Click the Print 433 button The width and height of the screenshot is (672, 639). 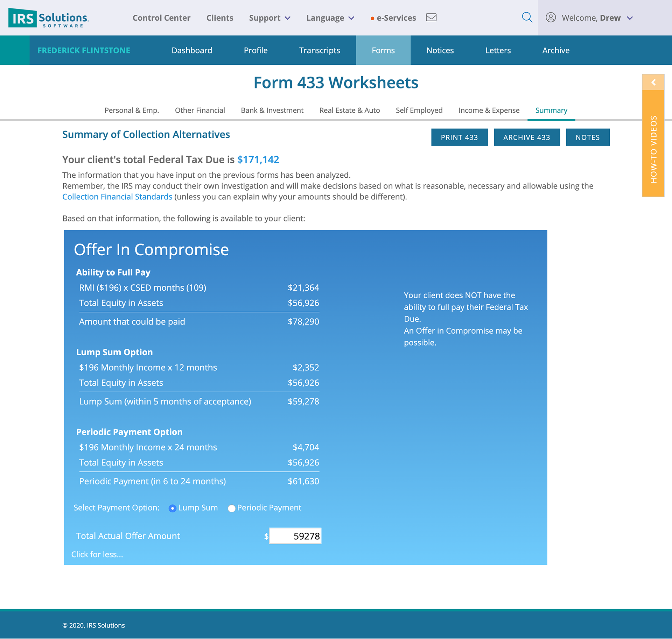(x=459, y=137)
